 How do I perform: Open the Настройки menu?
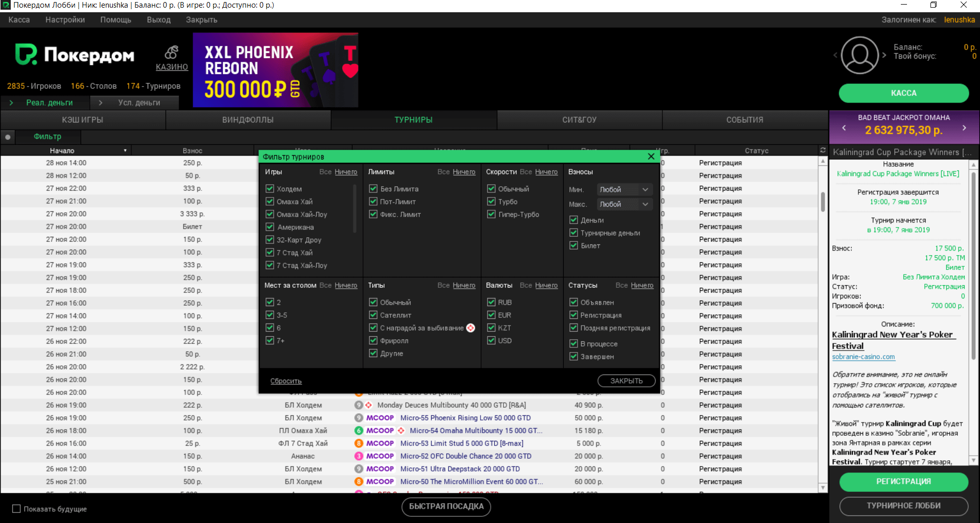(x=65, y=20)
